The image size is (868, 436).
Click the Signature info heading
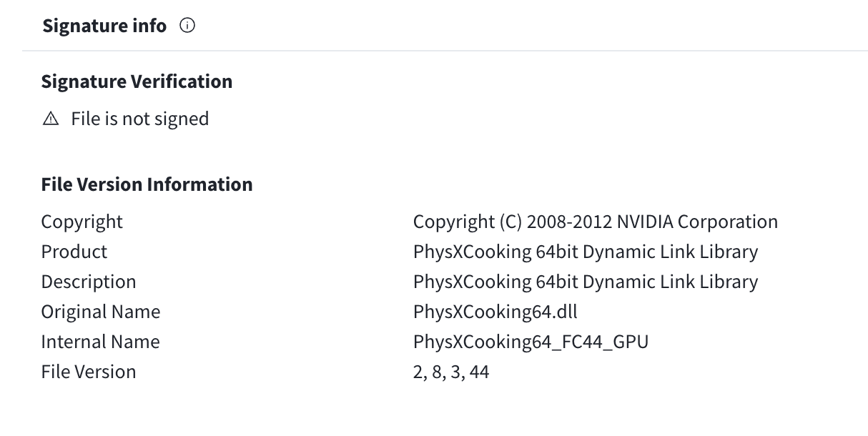[104, 26]
